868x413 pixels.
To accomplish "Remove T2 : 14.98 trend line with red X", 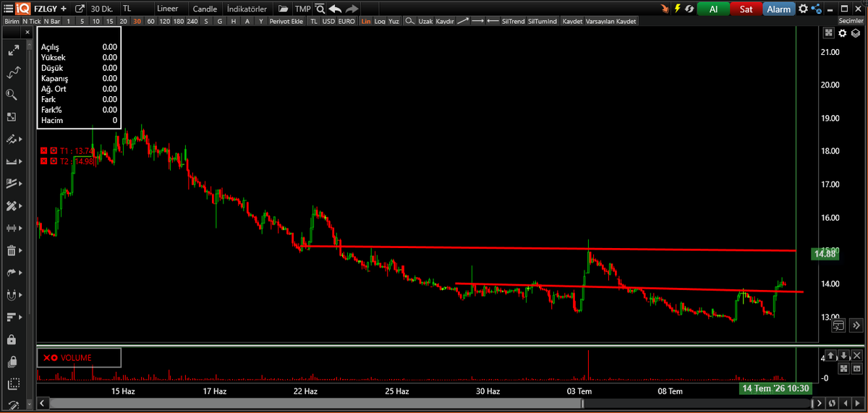I will [43, 161].
